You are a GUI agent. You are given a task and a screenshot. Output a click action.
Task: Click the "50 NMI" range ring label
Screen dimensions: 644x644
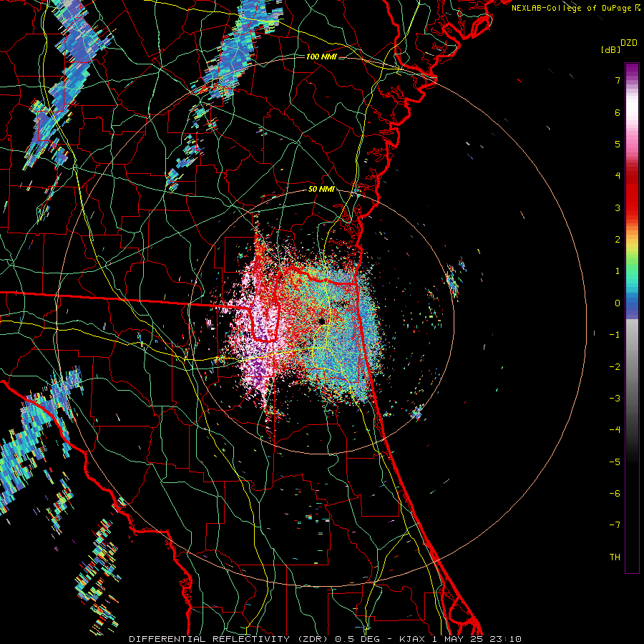pos(321,190)
